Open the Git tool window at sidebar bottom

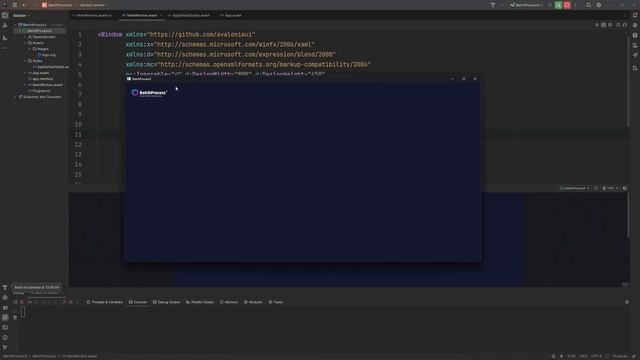5,347
